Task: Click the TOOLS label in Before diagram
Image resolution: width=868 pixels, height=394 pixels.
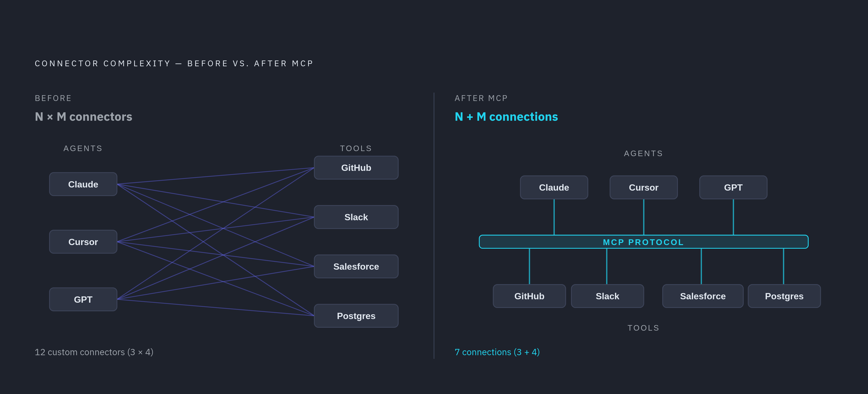Action: tap(356, 148)
